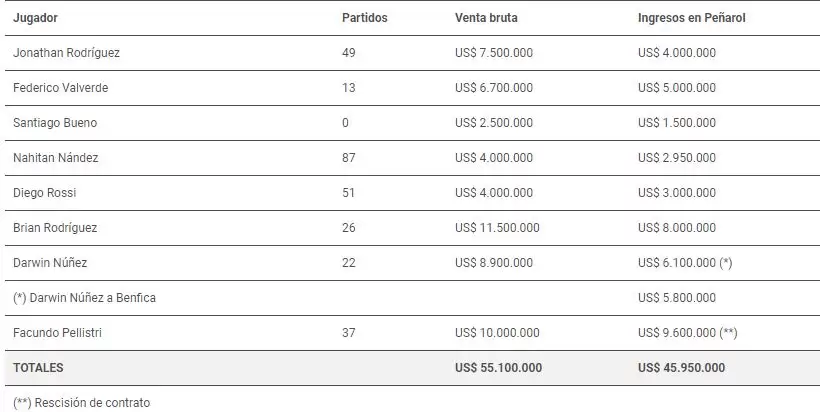Click the Ingresos en Peñarol header
This screenshot has width=820, height=412.
pos(692,18)
